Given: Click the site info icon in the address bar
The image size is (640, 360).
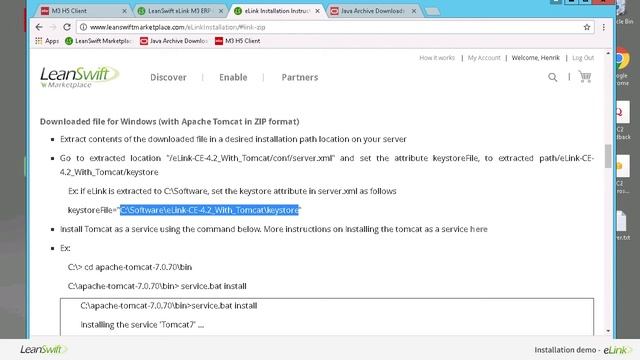Looking at the screenshot, I should 83,27.
